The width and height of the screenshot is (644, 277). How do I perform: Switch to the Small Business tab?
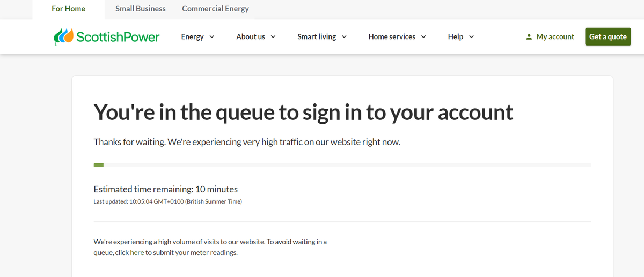coord(141,9)
